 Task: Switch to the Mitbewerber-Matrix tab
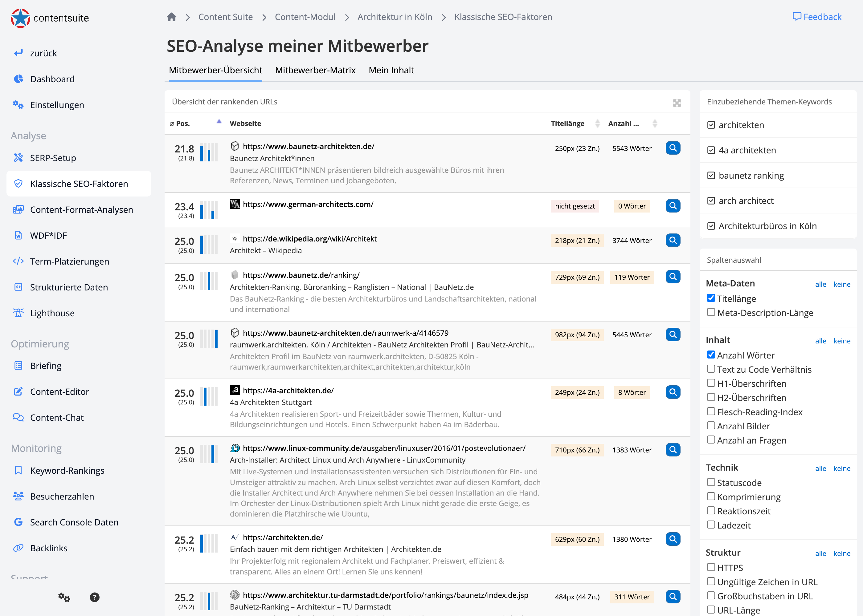pos(315,70)
